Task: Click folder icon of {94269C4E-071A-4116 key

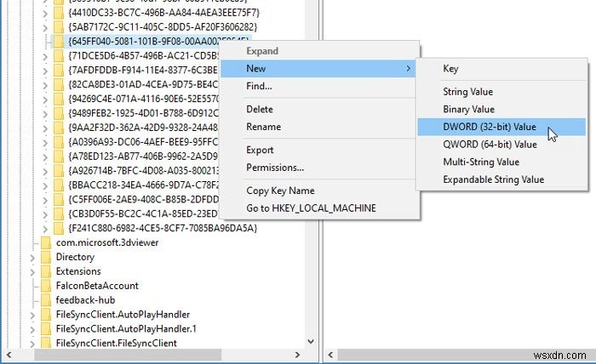Action: point(59,99)
